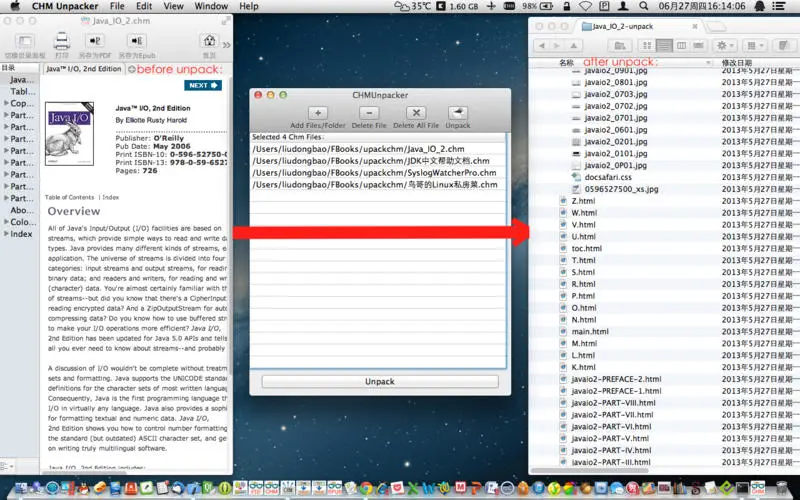Screen dimensions: 800x500
Task: Select the Java_IO_2.chm path in the list
Action: pyautogui.click(x=378, y=149)
